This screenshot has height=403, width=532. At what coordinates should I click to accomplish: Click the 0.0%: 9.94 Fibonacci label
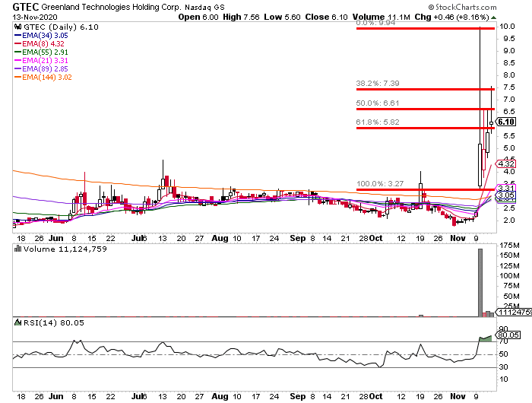(375, 23)
